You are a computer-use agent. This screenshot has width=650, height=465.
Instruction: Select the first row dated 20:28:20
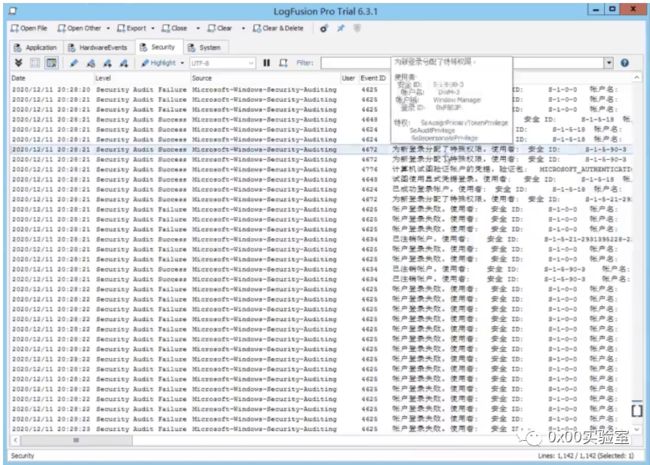click(x=321, y=90)
